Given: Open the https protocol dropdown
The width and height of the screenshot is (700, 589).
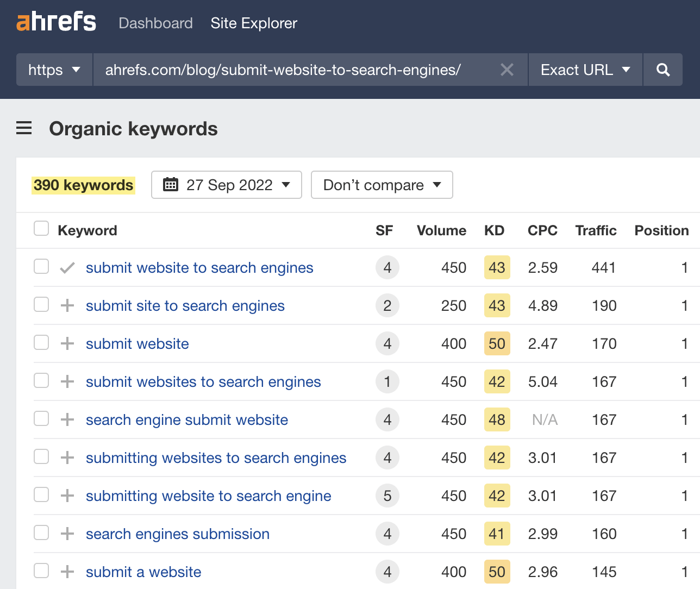Looking at the screenshot, I should tap(54, 70).
